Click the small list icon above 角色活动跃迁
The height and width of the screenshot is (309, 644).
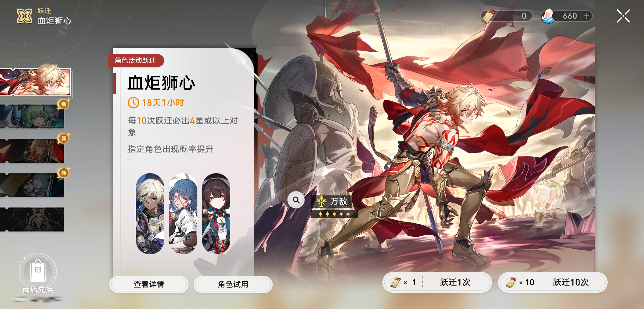point(117,52)
